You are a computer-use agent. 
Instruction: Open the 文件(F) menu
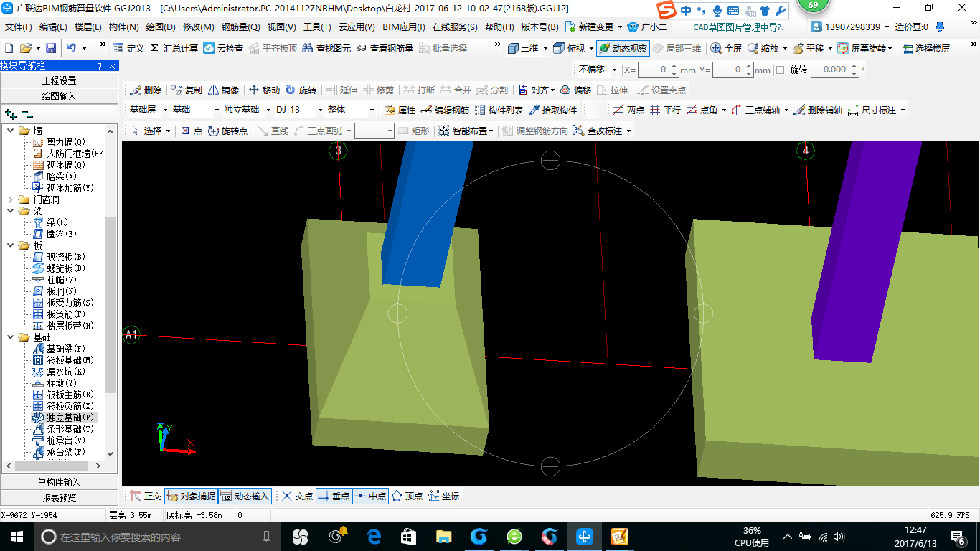pyautogui.click(x=19, y=27)
